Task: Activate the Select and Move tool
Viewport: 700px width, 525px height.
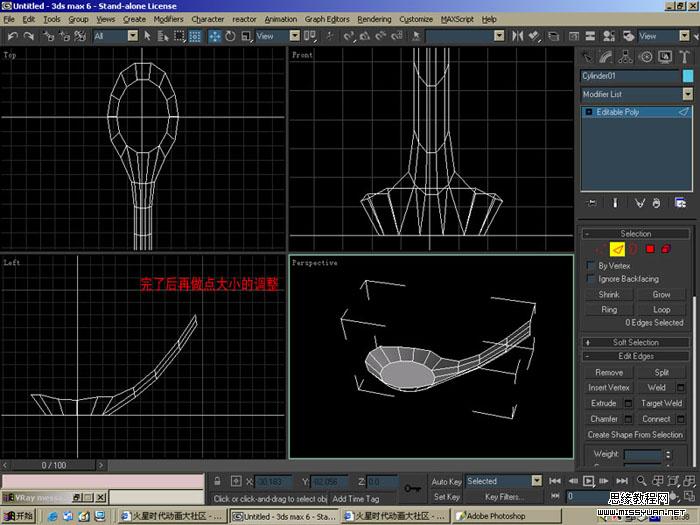Action: tap(214, 36)
